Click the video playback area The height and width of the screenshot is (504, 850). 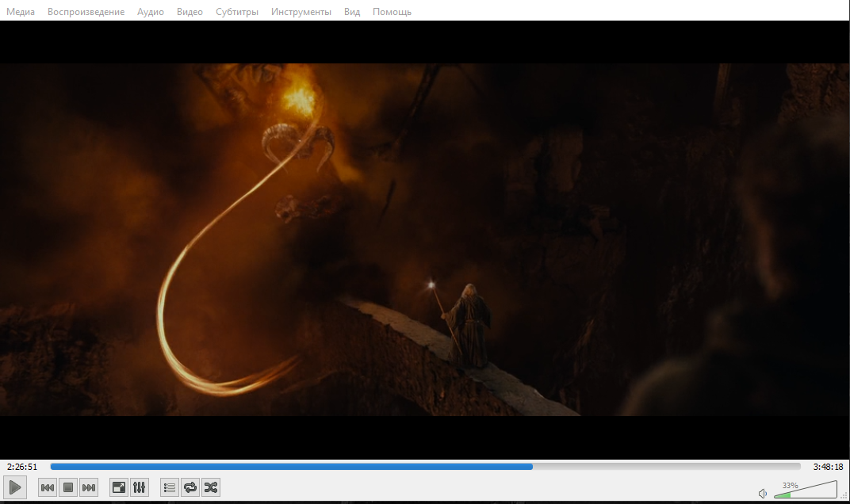425,240
